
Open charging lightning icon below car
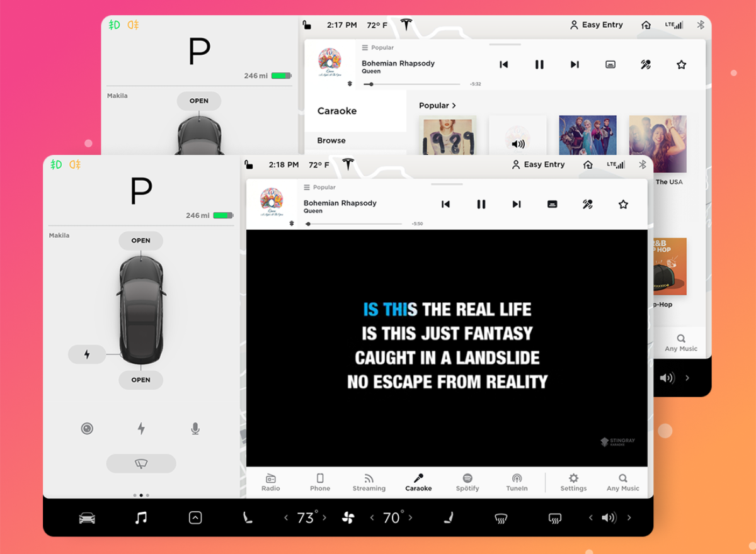click(141, 429)
